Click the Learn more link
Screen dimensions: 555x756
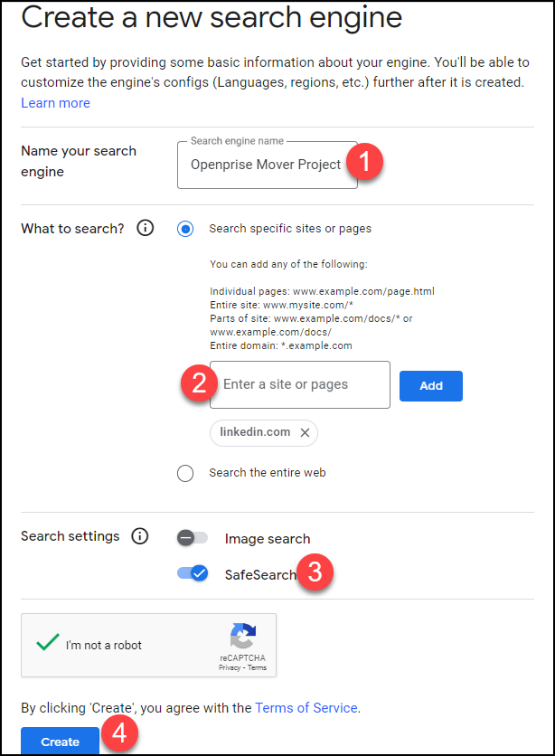[x=55, y=103]
